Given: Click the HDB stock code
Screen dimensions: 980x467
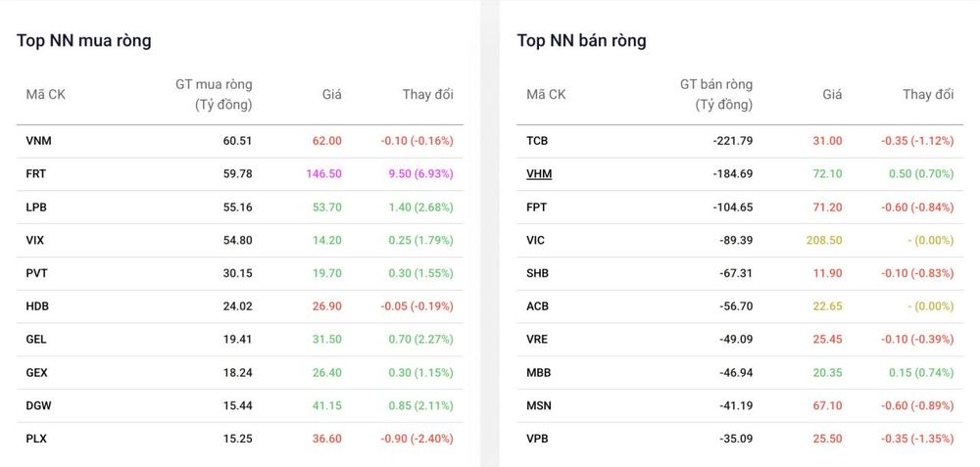Looking at the screenshot, I should (37, 306).
